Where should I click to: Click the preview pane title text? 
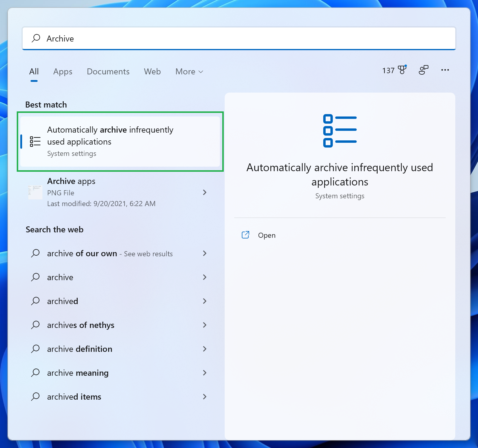click(x=340, y=175)
